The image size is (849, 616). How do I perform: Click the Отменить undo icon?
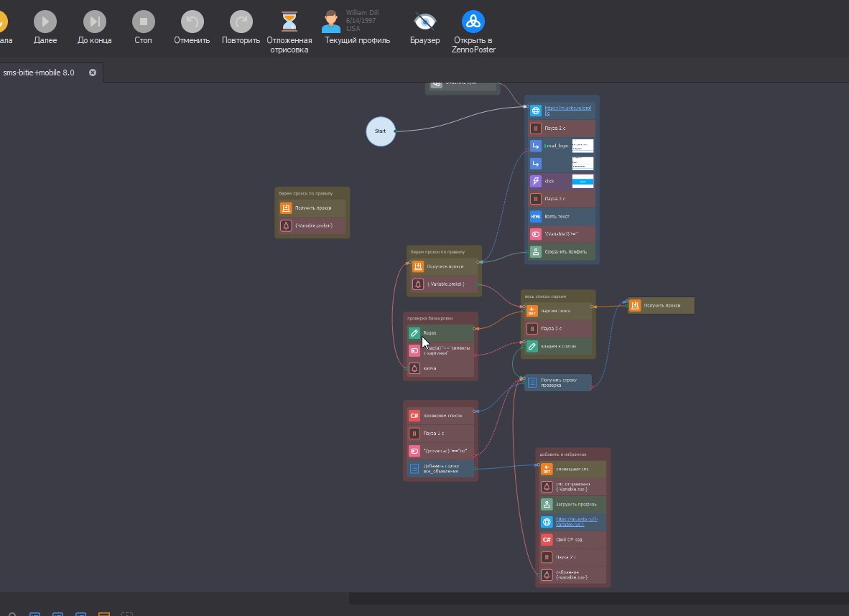[x=192, y=22]
